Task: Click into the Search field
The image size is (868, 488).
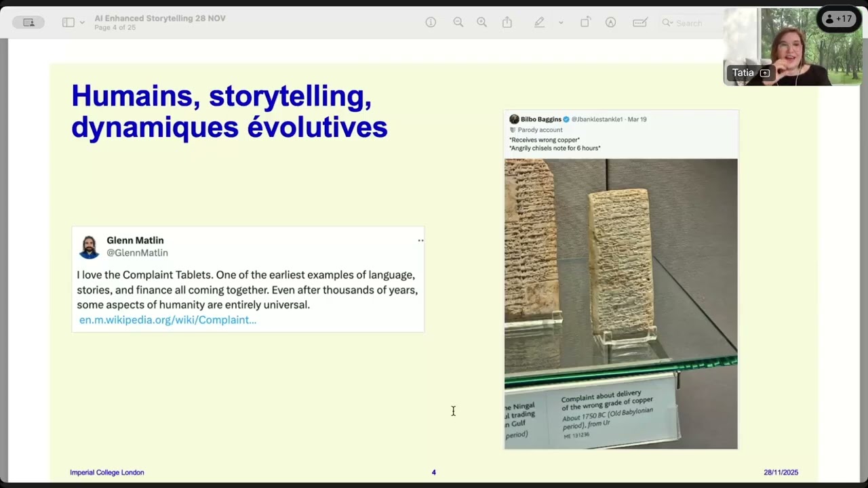Action: 692,23
